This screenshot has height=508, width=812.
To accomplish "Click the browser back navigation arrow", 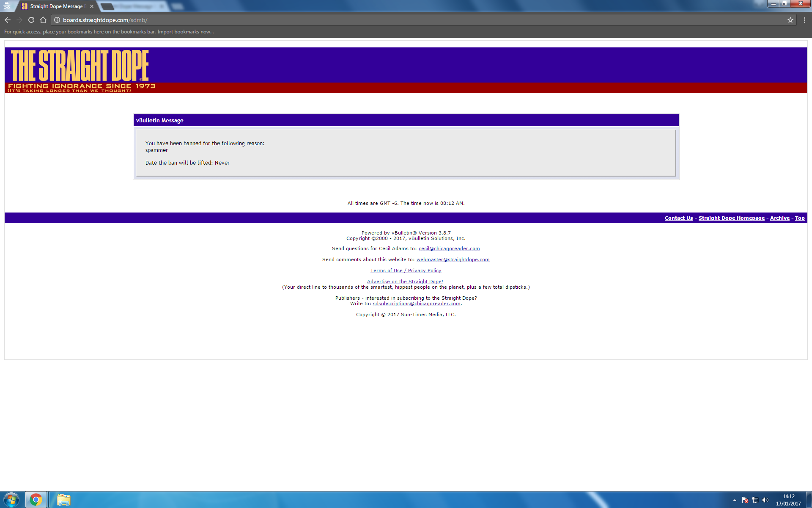I will pyautogui.click(x=7, y=19).
